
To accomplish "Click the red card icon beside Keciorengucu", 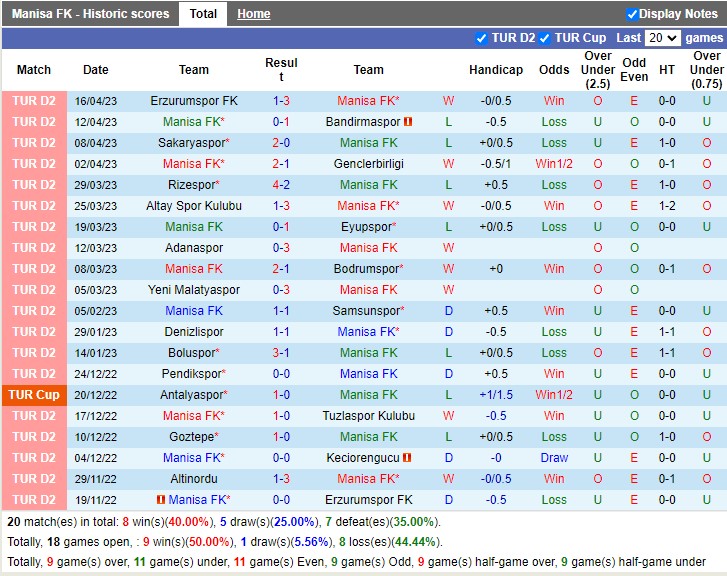I will 408,458.
